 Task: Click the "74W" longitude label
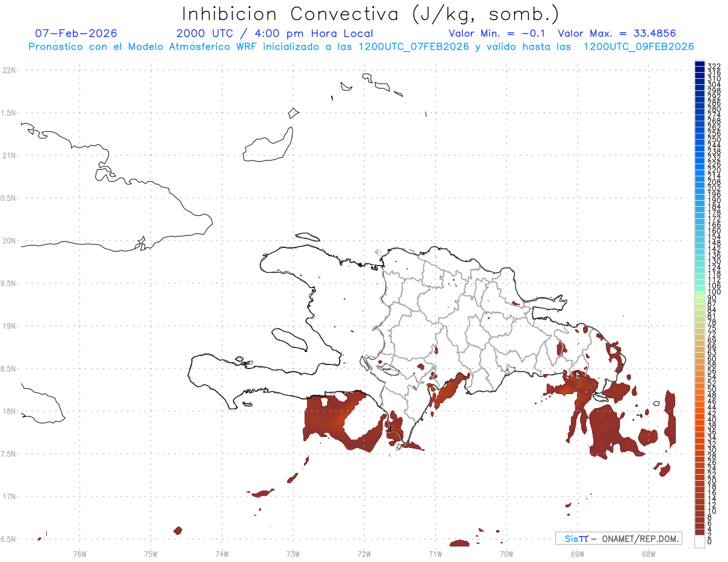point(221,554)
